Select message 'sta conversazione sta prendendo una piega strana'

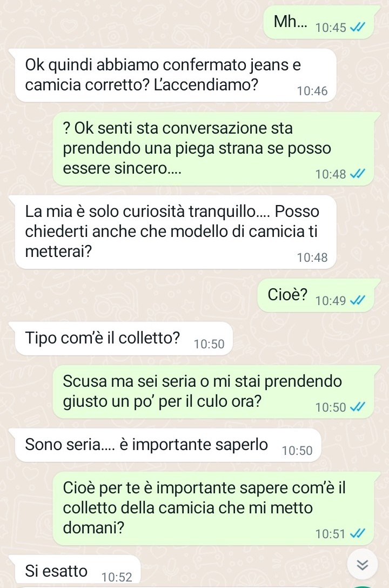pos(213,149)
